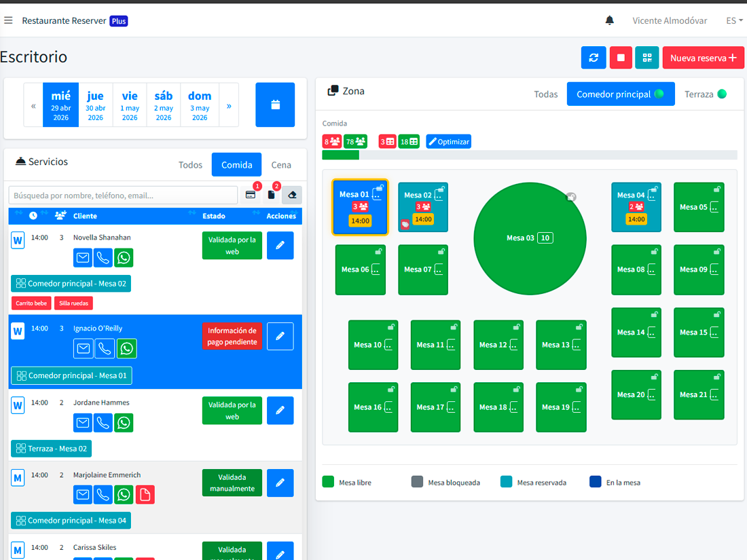Sort by the clock time column header
This screenshot has height=560, width=747.
click(33, 216)
